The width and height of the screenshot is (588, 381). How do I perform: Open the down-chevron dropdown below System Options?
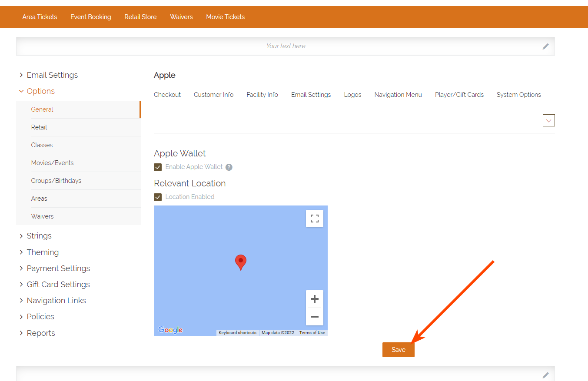coord(548,120)
